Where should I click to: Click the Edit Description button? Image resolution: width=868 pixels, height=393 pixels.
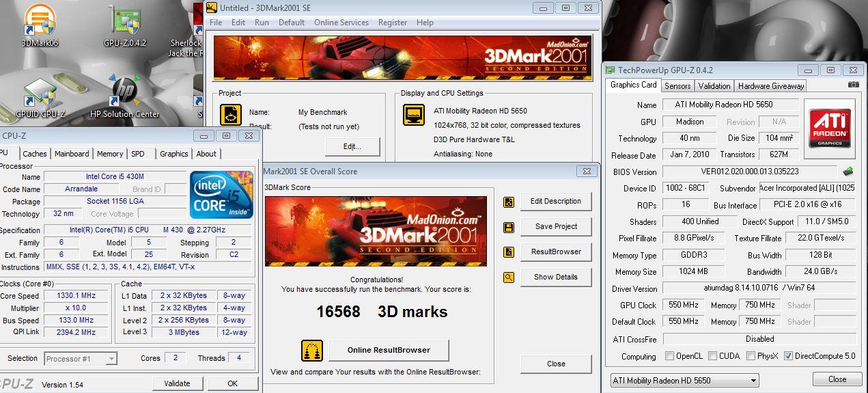(x=556, y=202)
